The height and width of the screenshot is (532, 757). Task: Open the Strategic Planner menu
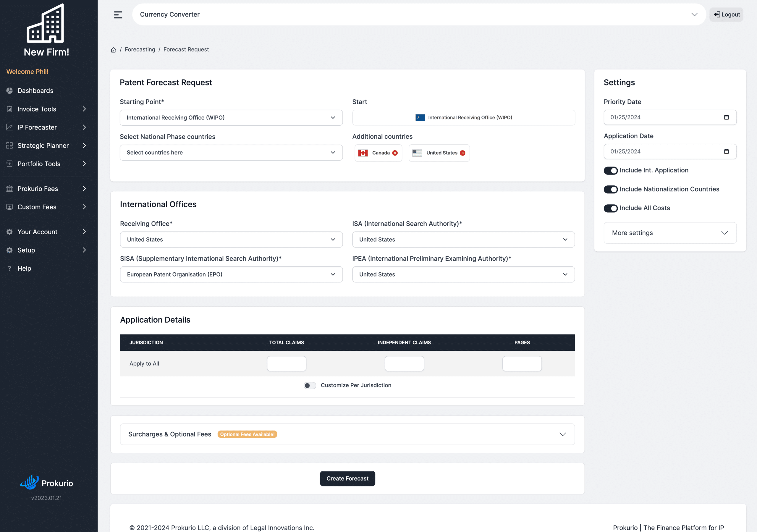click(x=46, y=145)
